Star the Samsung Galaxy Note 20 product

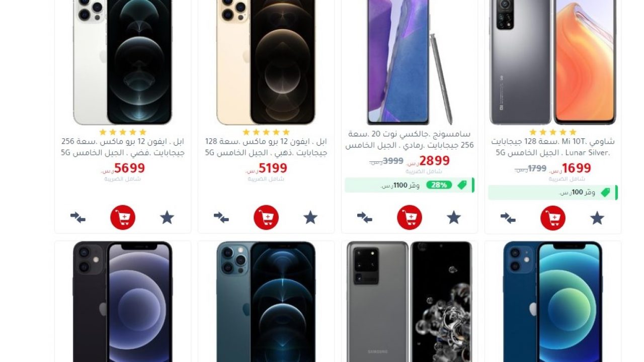coord(454,218)
